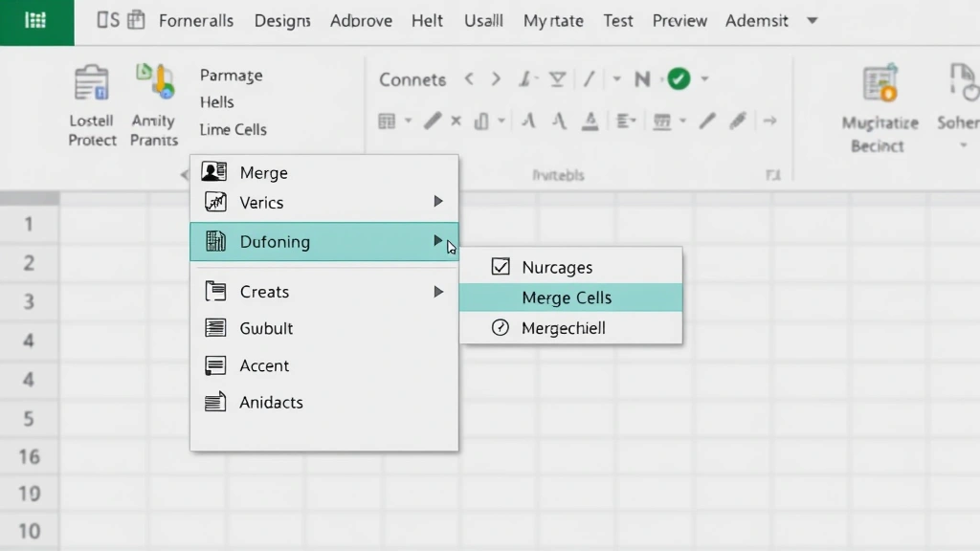
Task: Click the Lime Cells button
Action: point(232,129)
